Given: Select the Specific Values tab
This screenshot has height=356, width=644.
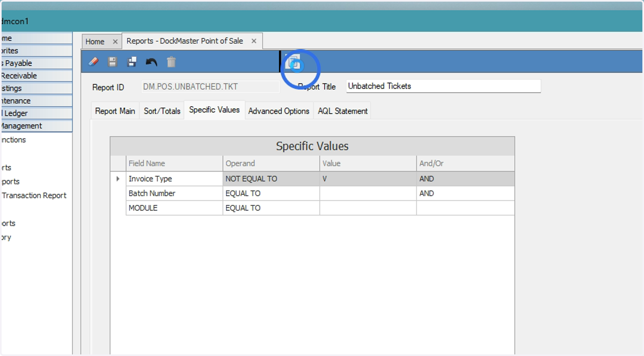Looking at the screenshot, I should tap(215, 109).
